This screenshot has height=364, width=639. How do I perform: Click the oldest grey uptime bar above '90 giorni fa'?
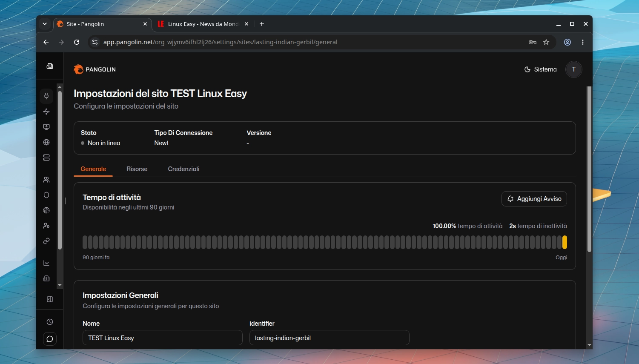click(85, 242)
